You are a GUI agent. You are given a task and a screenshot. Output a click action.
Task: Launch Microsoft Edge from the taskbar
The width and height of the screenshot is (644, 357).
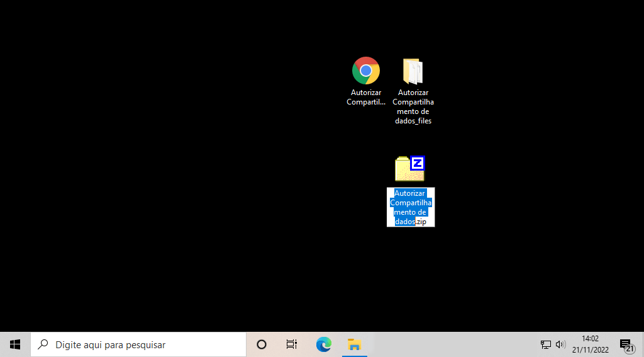[x=323, y=344]
